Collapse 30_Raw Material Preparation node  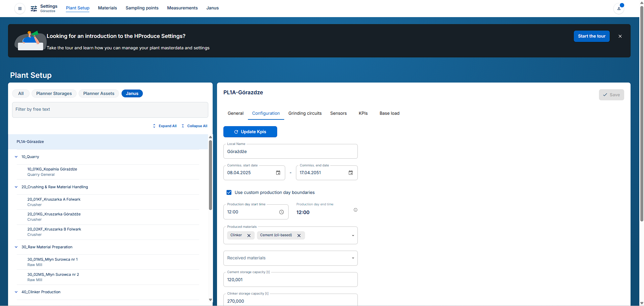click(x=16, y=247)
